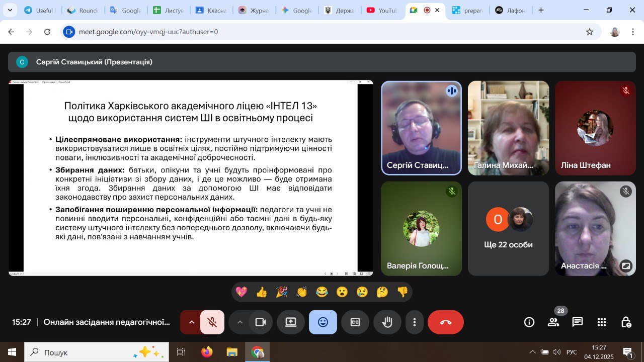Turn on closed captions
This screenshot has height=362, width=644.
coord(355,322)
